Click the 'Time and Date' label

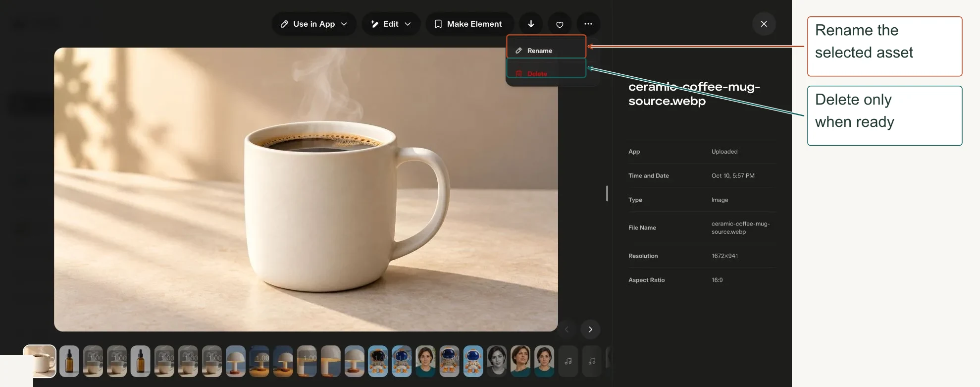tap(649, 176)
